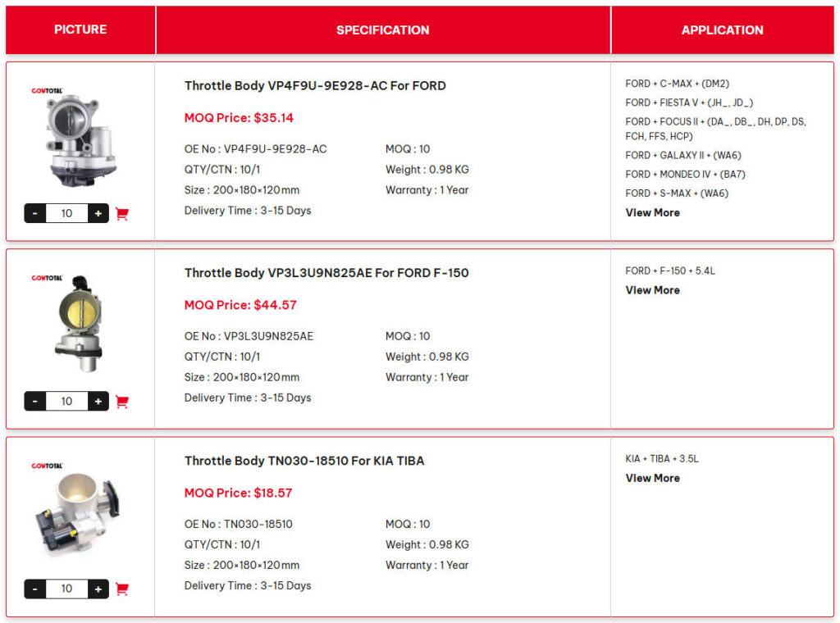Click KIA + TIBA + 3.5L application
Screen dimensions: 840x623
pos(662,459)
